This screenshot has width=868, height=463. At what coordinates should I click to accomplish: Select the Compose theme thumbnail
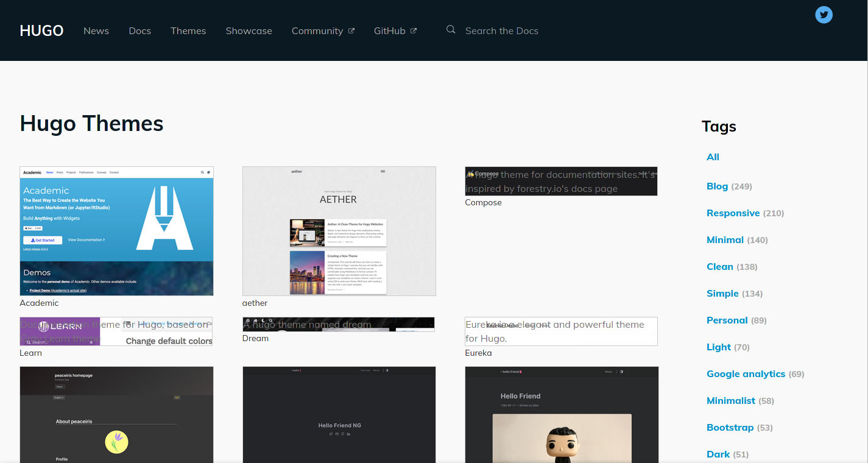pyautogui.click(x=561, y=181)
